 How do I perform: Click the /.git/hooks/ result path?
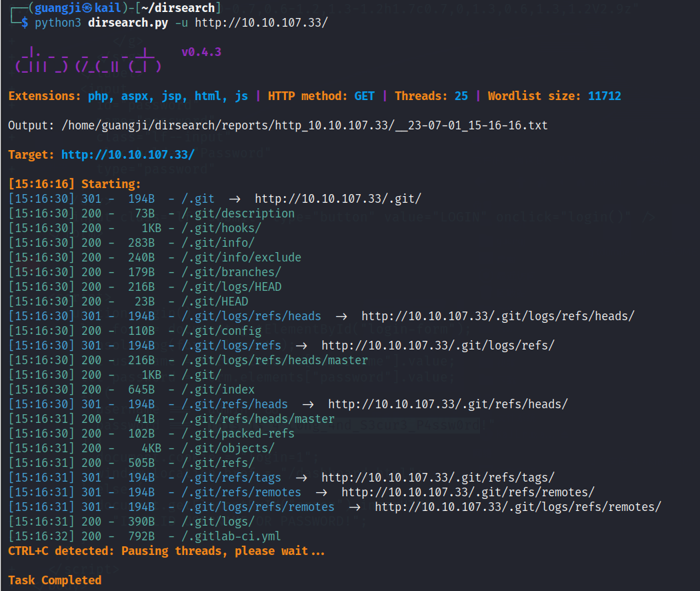221,228
